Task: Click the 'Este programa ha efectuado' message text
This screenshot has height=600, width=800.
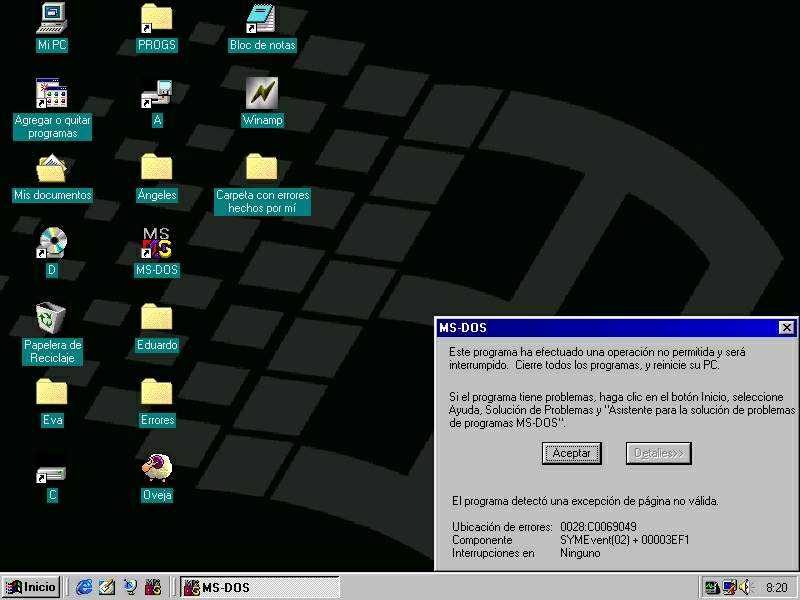Action: [597, 359]
